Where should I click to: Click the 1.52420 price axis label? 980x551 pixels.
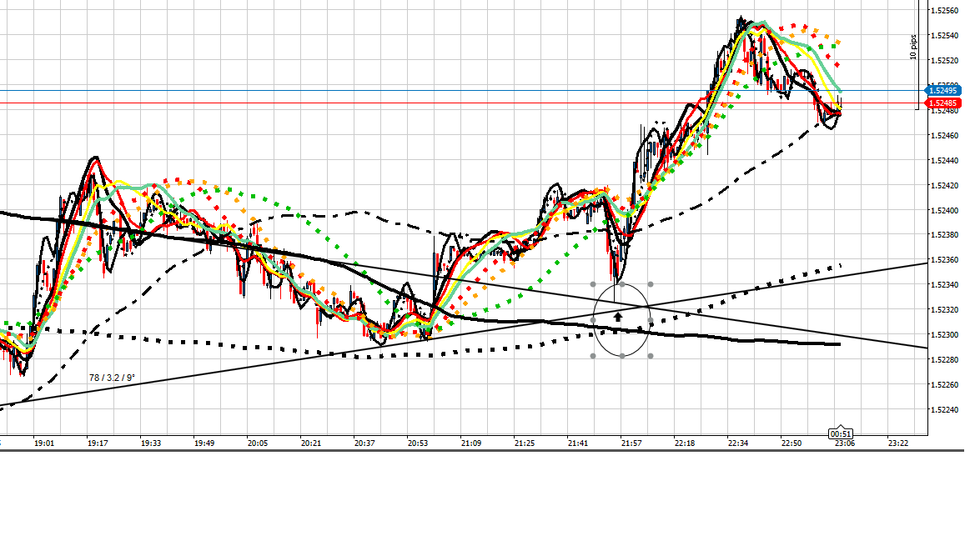(x=944, y=186)
